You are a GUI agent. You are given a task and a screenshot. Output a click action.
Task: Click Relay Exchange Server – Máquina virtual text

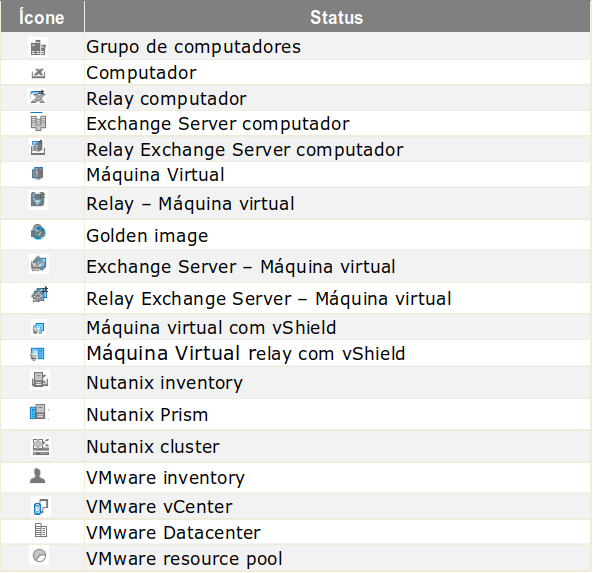[269, 299]
